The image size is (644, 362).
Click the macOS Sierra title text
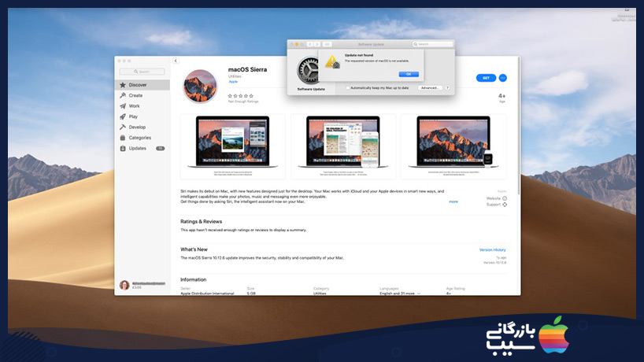click(x=247, y=69)
